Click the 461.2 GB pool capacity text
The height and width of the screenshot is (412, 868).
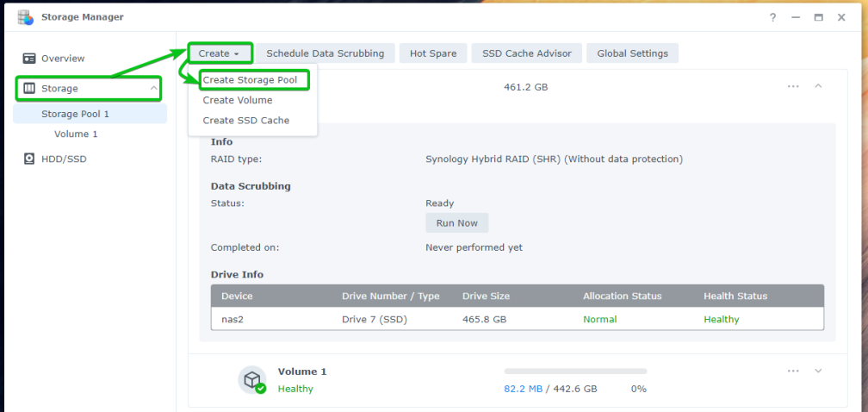tap(526, 87)
